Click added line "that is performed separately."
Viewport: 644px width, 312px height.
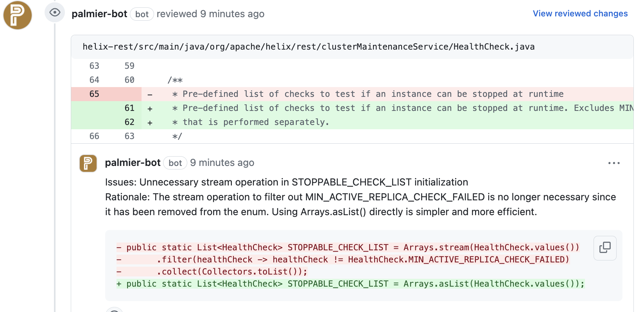(256, 122)
